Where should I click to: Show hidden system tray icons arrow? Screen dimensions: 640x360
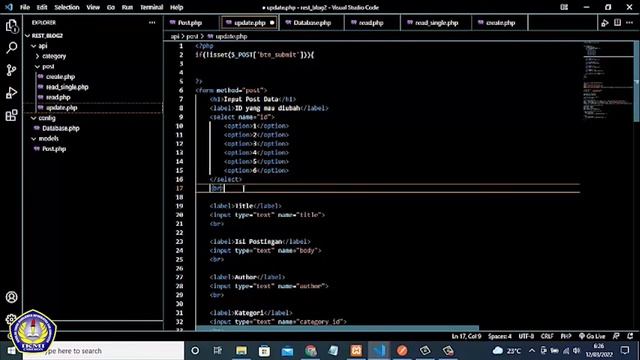[x=532, y=351]
